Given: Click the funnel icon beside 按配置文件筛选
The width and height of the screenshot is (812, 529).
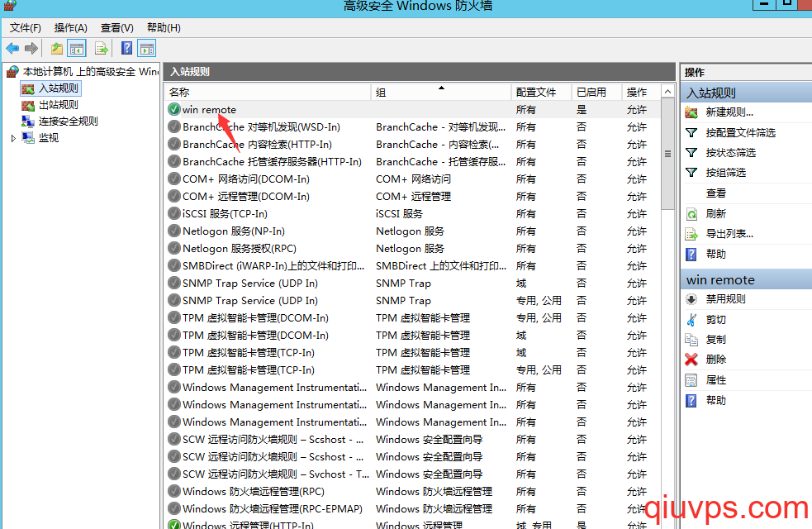Looking at the screenshot, I should pos(691,132).
